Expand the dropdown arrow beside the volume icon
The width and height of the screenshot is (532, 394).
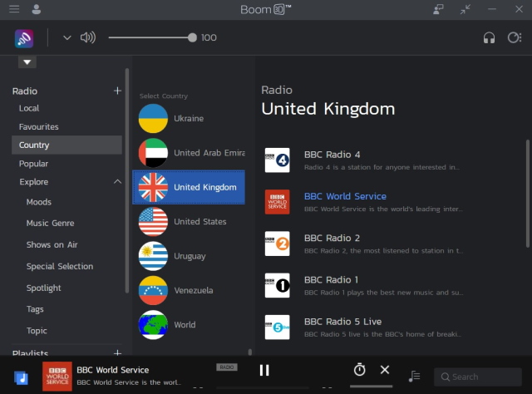67,37
